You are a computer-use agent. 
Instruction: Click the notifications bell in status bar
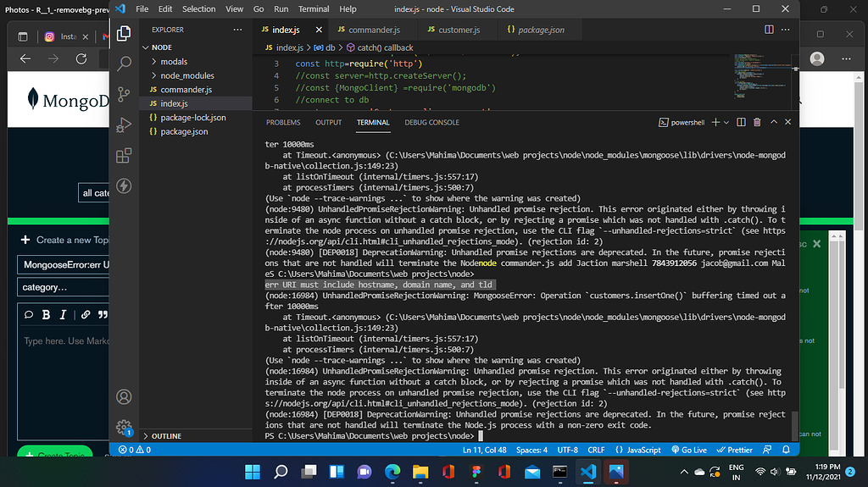(x=786, y=450)
